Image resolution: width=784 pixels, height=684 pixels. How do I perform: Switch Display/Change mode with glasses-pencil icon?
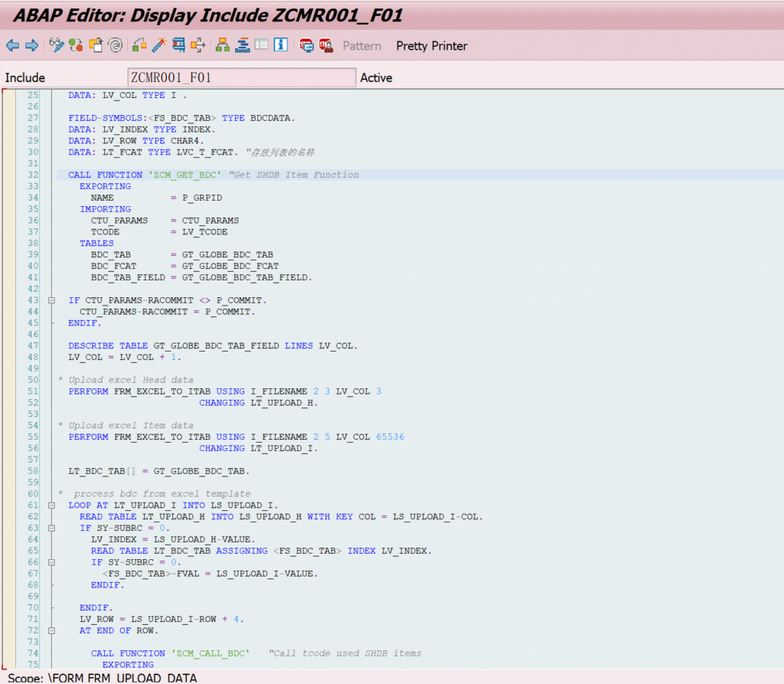(57, 46)
